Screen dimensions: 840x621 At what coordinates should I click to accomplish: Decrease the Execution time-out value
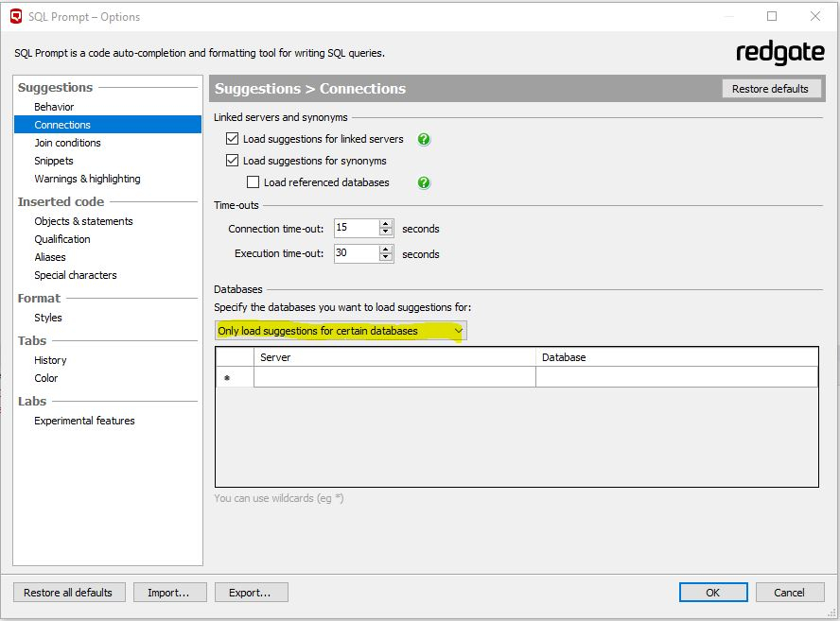tap(386, 257)
